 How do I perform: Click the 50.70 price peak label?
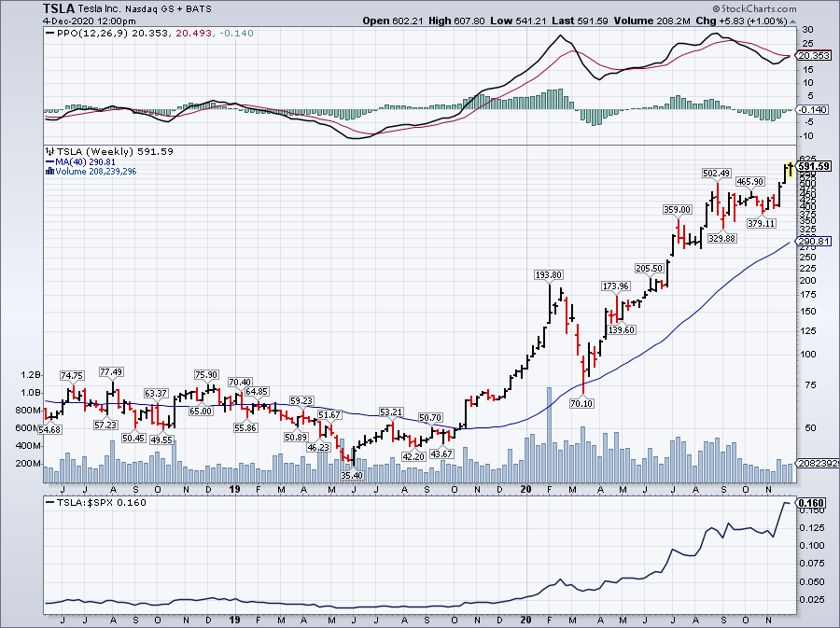[x=430, y=417]
